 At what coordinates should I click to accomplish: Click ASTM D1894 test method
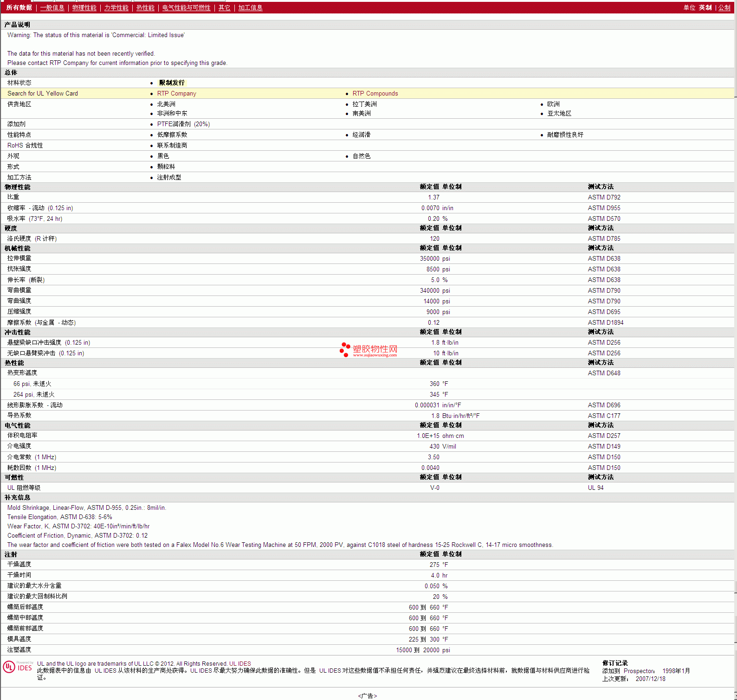pos(606,323)
